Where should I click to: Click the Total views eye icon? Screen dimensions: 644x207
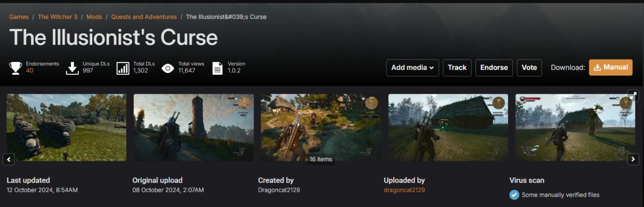tap(168, 68)
